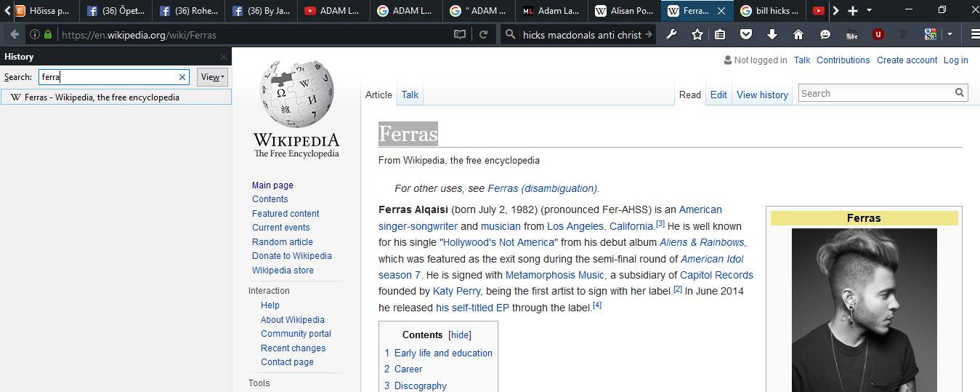Click the search magnifier in search bar
This screenshot has height=392, width=980.
pyautogui.click(x=510, y=34)
